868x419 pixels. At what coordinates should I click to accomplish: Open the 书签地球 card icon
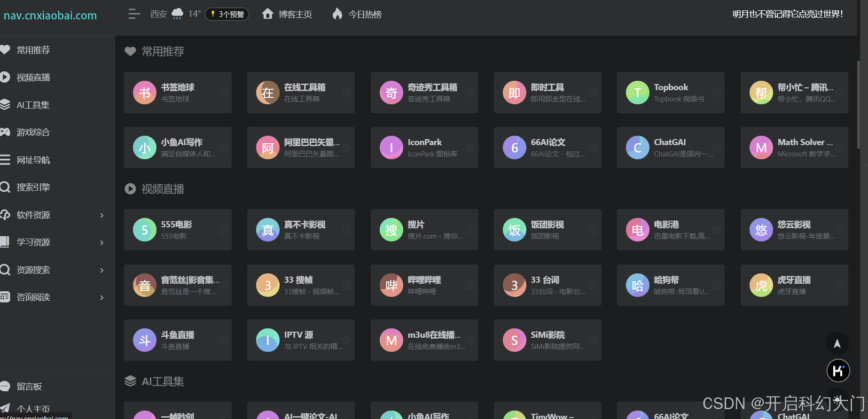145,93
